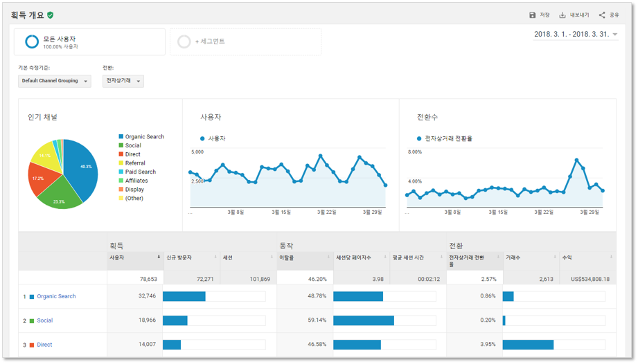Click Direct red-orange legend swatch
This screenshot has width=638, height=364.
point(121,154)
